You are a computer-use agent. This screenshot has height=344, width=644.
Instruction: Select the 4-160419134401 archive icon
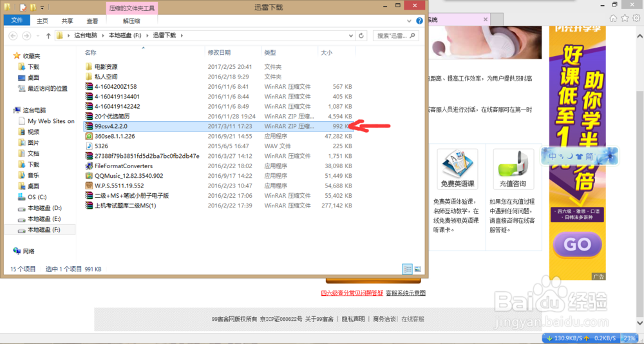coord(89,97)
